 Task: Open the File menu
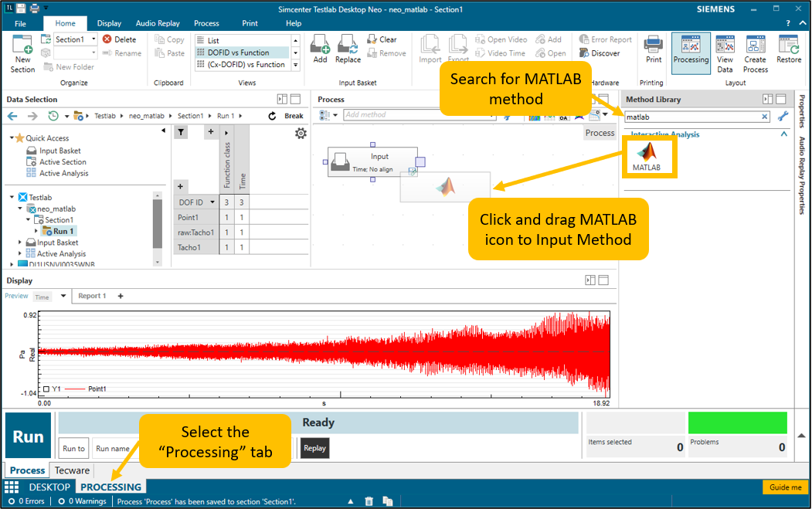tap(21, 23)
